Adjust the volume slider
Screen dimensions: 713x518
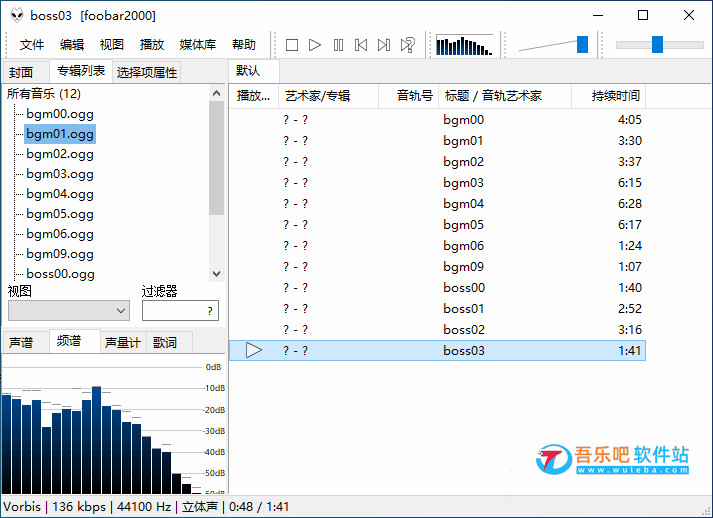582,45
